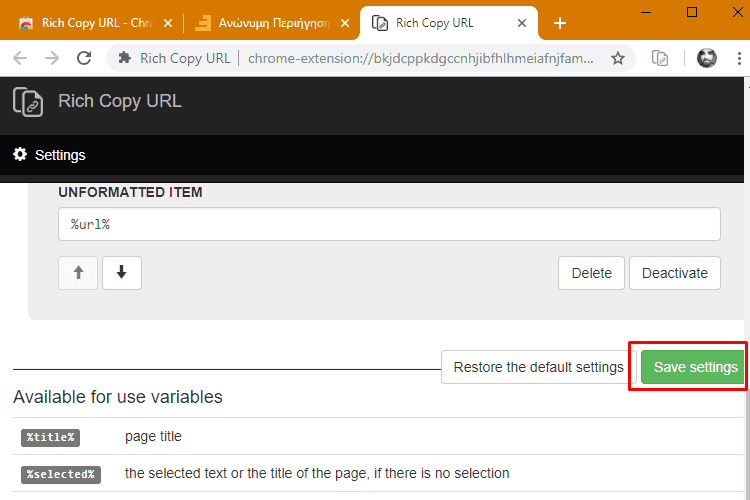
Task: Bookmark this page with the star icon
Action: pos(618,58)
